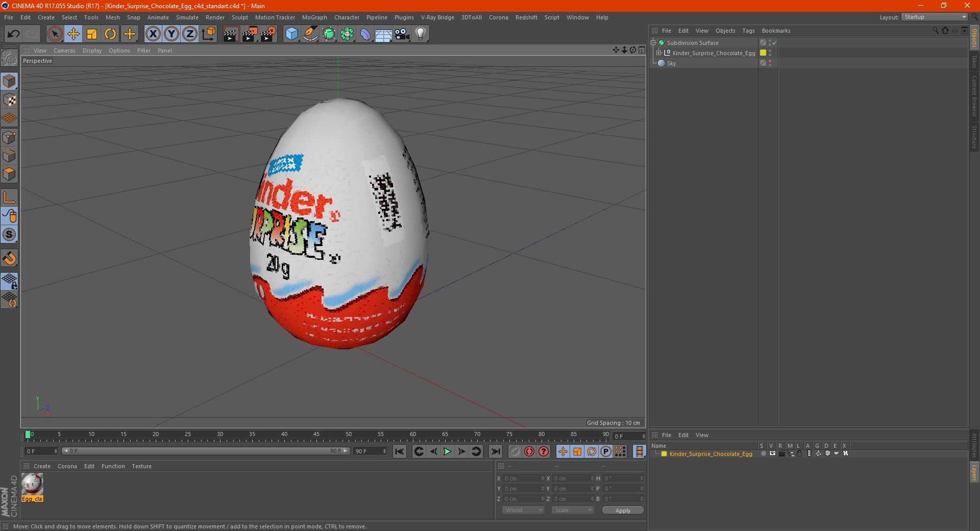The height and width of the screenshot is (531, 980).
Task: Toggle Z axis lock
Action: tap(189, 34)
